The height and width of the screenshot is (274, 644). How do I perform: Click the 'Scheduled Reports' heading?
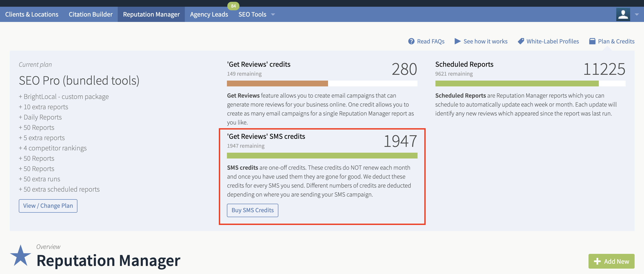tap(464, 64)
